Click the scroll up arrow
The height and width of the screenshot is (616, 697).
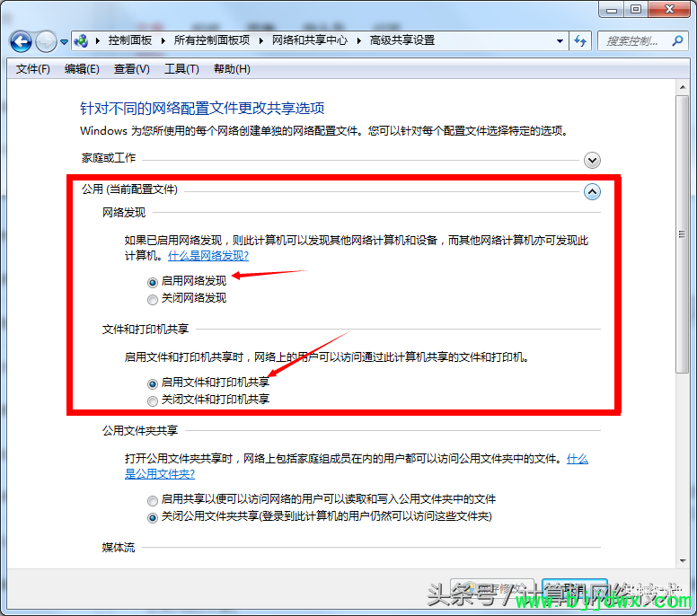[683, 87]
